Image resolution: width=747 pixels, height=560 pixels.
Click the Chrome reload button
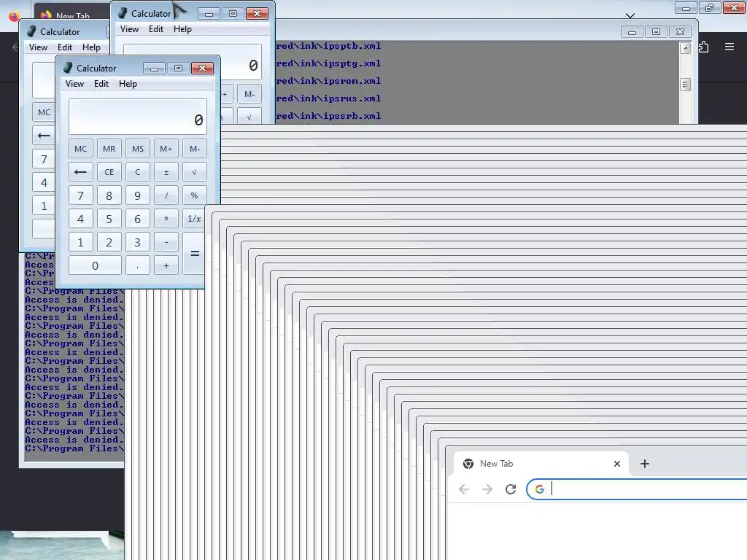point(510,489)
